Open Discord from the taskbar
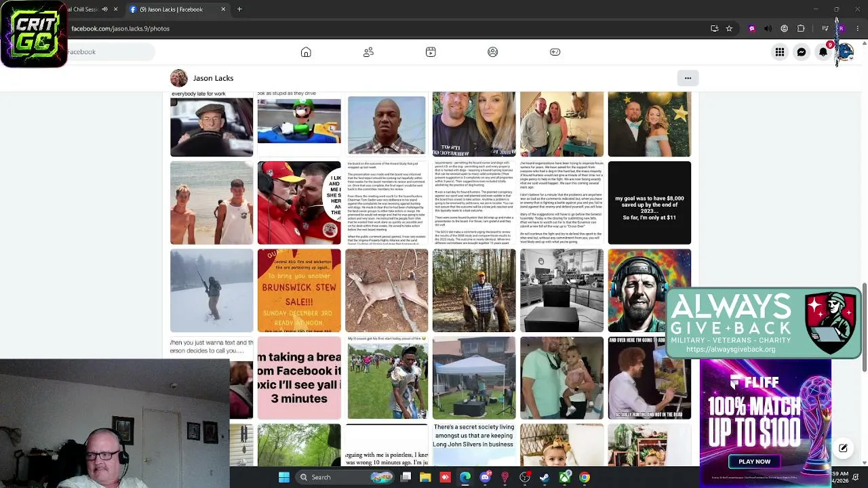 485,477
